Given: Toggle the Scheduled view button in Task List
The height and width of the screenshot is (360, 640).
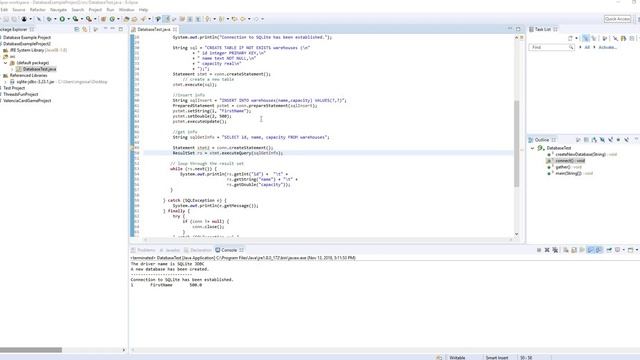Looking at the screenshot, I should [x=594, y=38].
